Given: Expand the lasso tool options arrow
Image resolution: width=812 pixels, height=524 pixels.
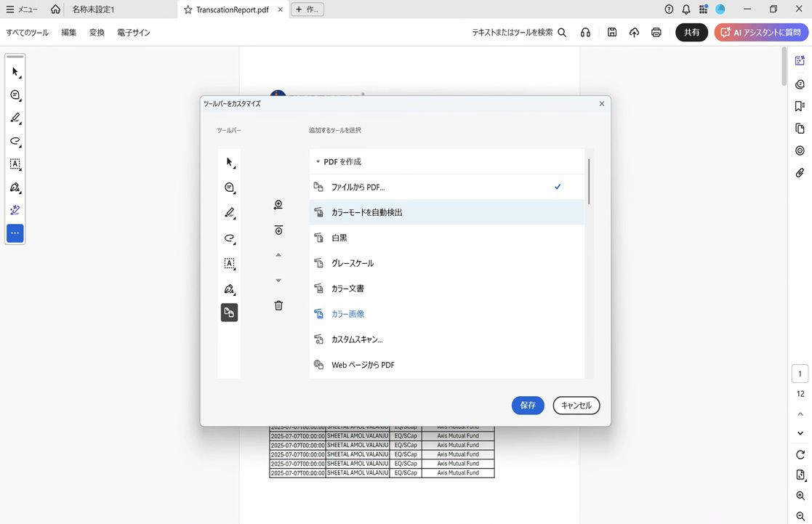Looking at the screenshot, I should click(21, 148).
